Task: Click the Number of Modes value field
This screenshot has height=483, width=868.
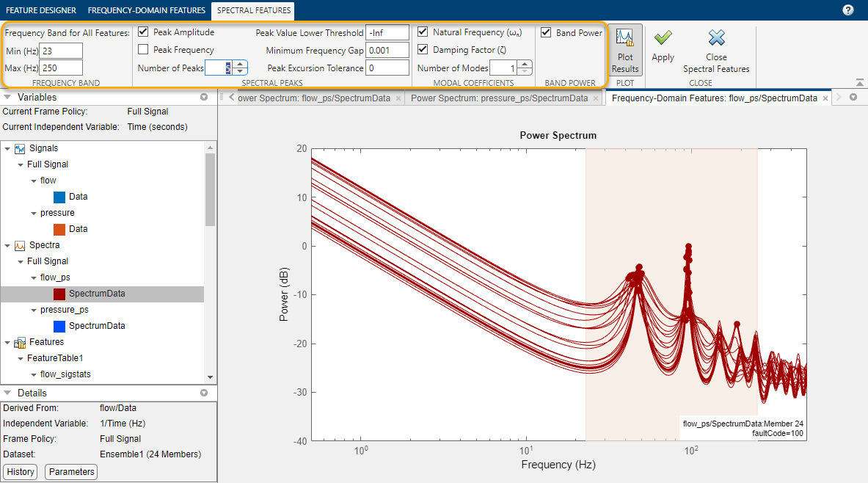Action: pyautogui.click(x=504, y=68)
